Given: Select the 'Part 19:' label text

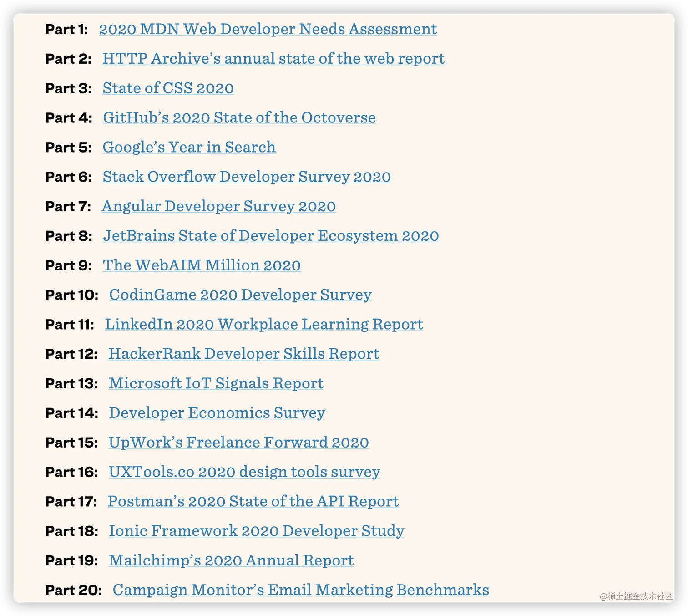Looking at the screenshot, I should [x=71, y=561].
